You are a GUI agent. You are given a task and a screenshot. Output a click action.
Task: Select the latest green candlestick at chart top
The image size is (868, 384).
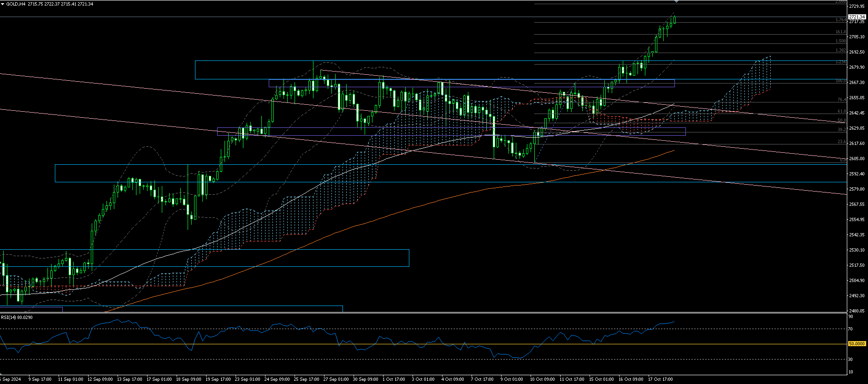(x=674, y=19)
